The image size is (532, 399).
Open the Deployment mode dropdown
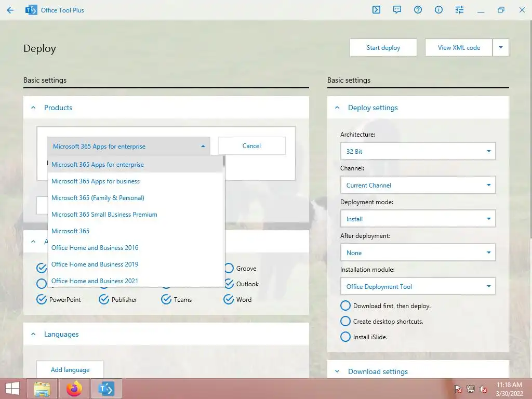click(x=418, y=219)
